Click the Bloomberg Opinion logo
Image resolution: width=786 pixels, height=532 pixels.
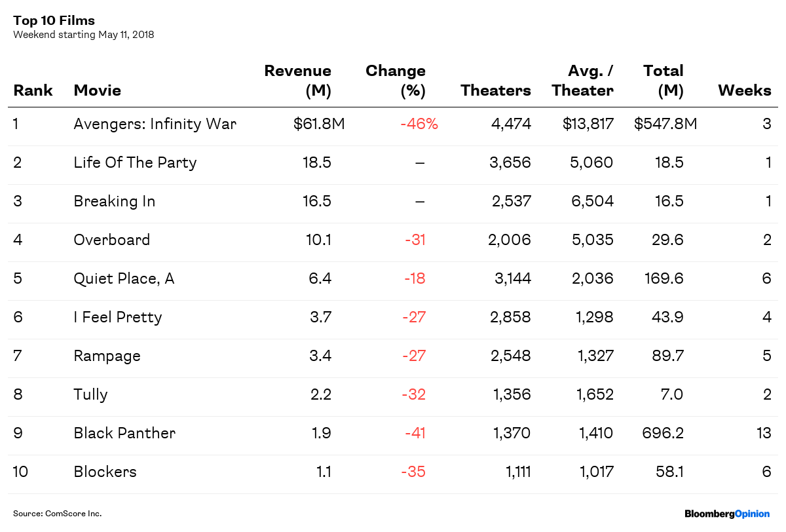tap(727, 514)
